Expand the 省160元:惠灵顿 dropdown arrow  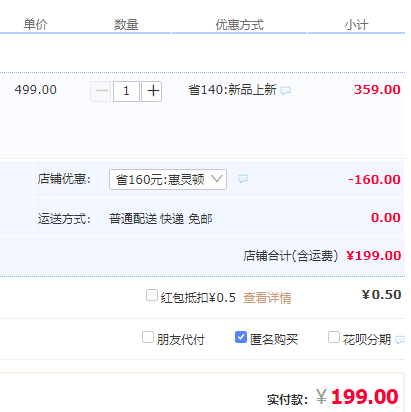217,179
